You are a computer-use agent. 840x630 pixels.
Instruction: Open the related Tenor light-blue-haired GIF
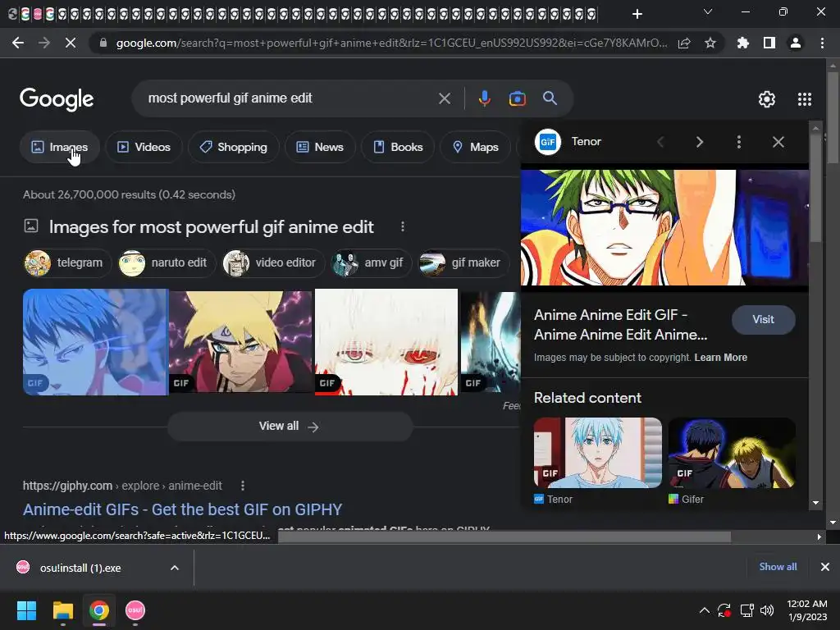[598, 453]
